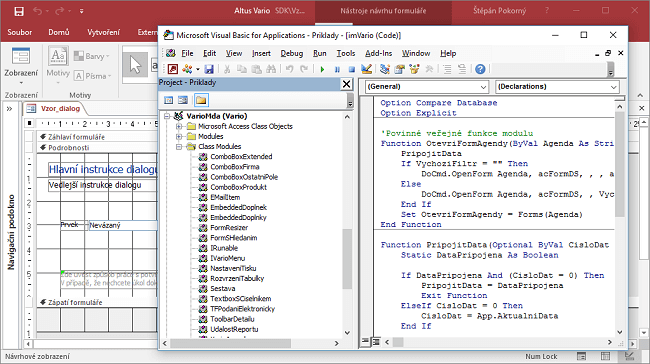Save the project with the floppy disk icon
Viewport: 650px width, 364px height.
point(209,69)
